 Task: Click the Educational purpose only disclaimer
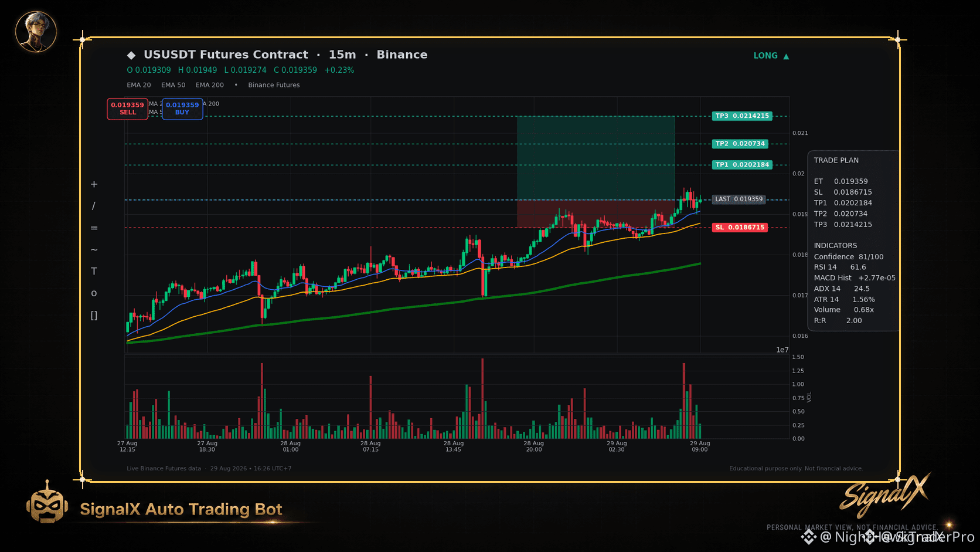pos(796,469)
